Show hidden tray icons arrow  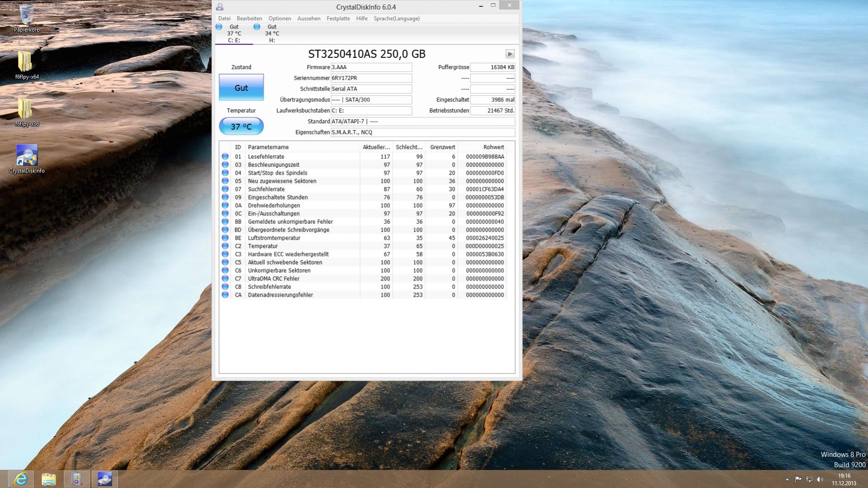point(787,479)
